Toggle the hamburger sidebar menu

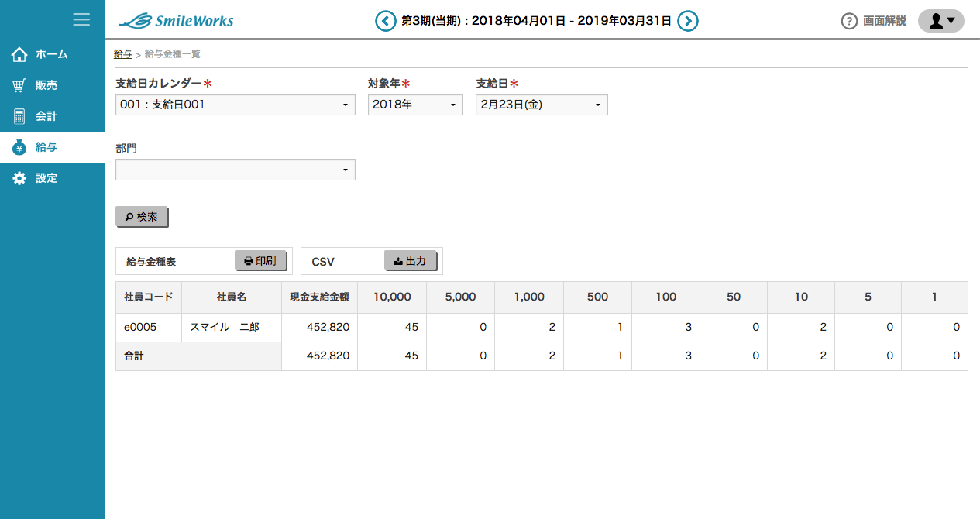[81, 19]
